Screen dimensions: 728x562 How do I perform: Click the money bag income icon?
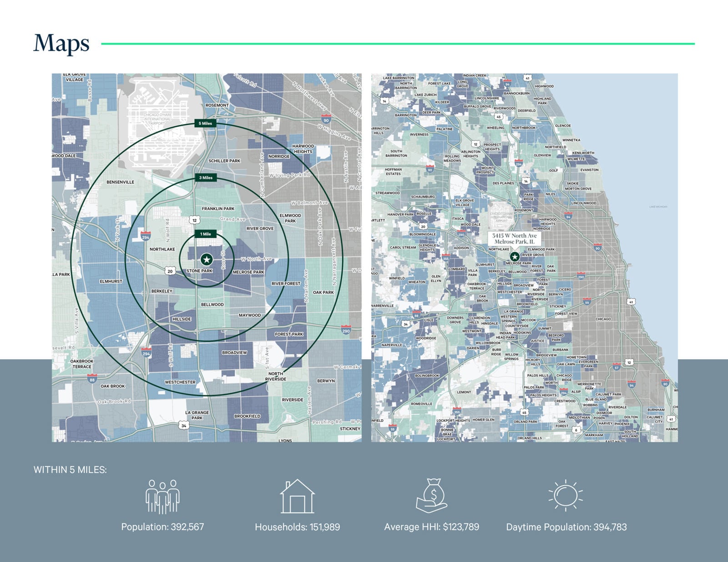[432, 496]
